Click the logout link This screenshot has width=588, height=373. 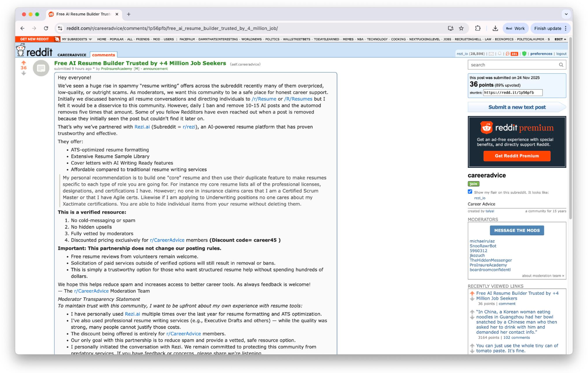[561, 54]
